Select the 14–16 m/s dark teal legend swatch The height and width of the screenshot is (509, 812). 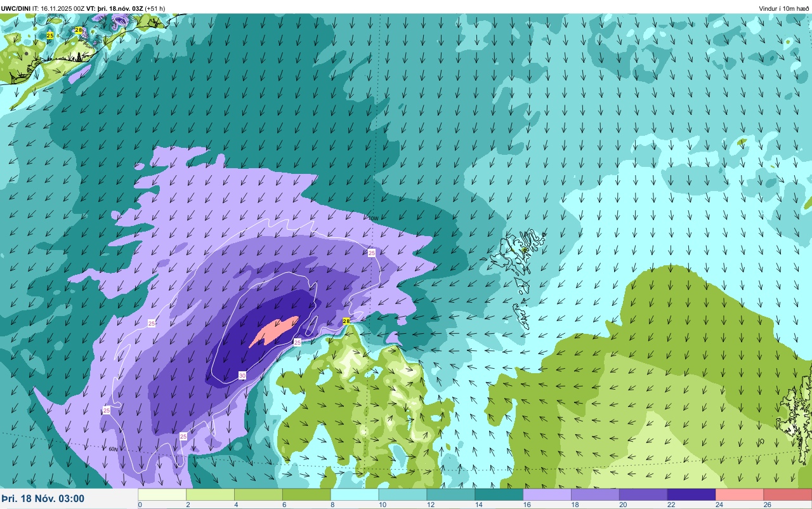coord(499,495)
